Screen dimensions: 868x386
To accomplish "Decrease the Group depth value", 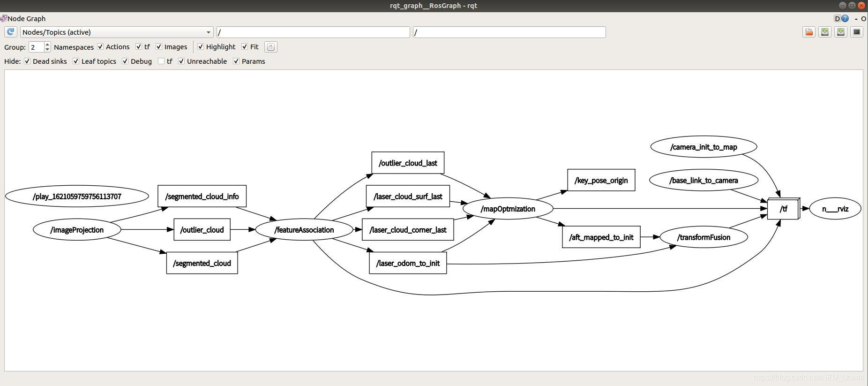I will pyautogui.click(x=47, y=49).
